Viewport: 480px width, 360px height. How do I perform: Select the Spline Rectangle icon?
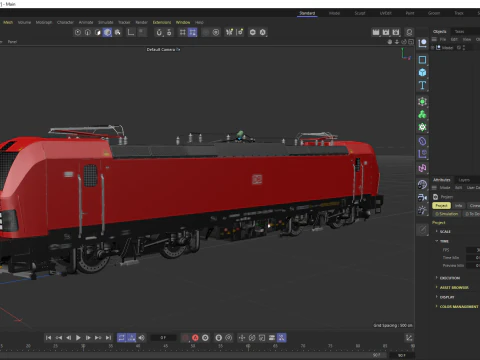click(x=422, y=60)
